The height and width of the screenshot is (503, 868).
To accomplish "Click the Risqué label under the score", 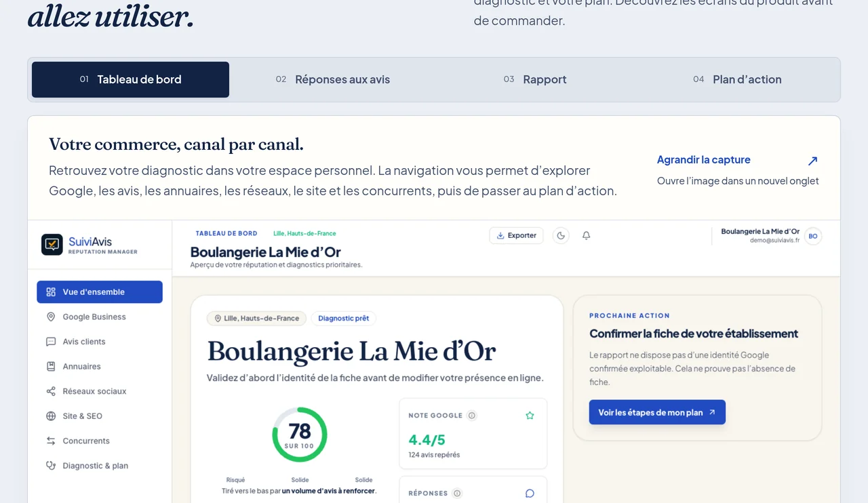I will (x=235, y=480).
